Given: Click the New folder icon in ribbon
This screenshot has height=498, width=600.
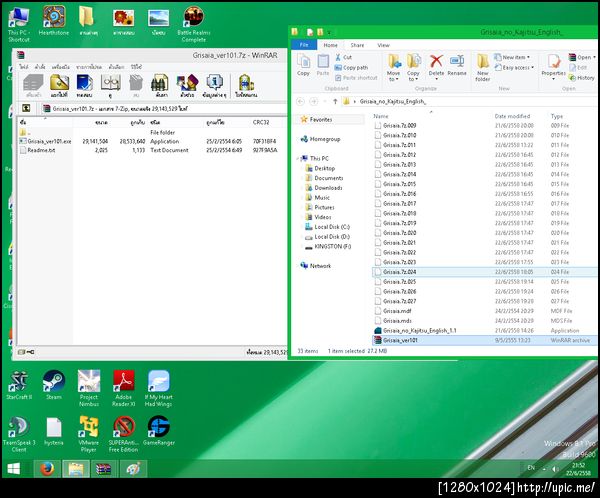Looking at the screenshot, I should coord(483,67).
